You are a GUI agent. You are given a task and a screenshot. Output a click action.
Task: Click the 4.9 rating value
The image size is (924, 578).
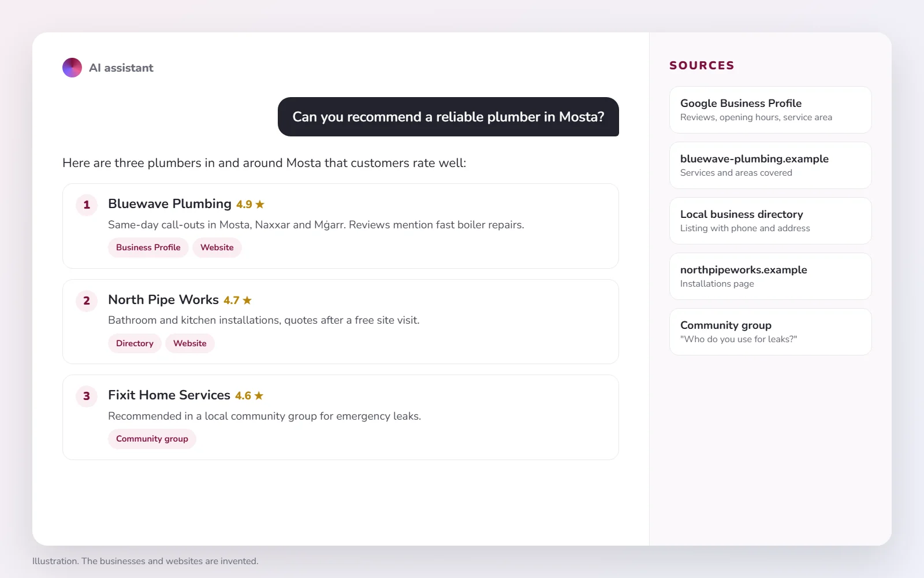[x=244, y=205]
